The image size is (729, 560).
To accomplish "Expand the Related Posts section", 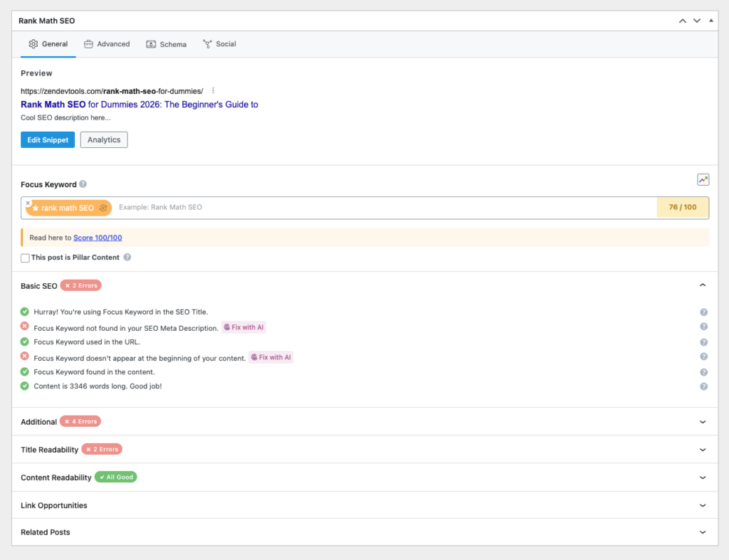I will tap(703, 532).
